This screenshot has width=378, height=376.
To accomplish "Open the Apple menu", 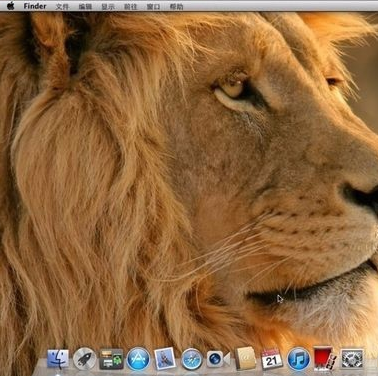I will click(x=11, y=6).
